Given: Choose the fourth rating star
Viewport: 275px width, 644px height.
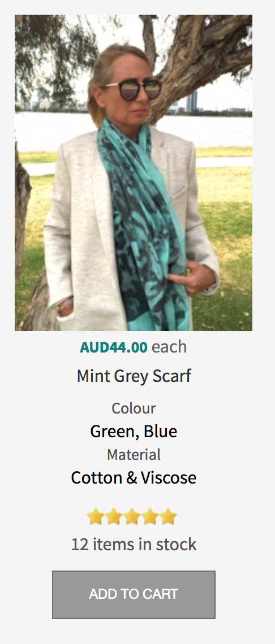Looking at the screenshot, I should click(x=150, y=517).
